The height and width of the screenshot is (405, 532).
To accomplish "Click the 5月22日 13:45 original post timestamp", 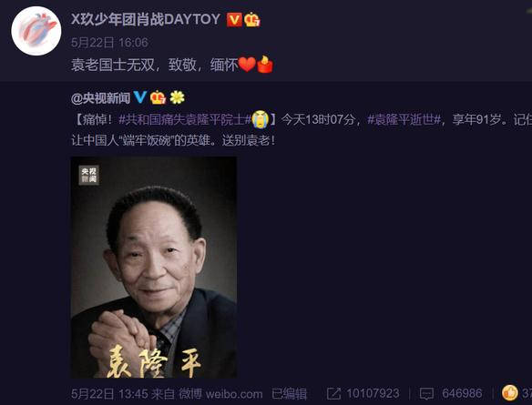I will point(109,394).
